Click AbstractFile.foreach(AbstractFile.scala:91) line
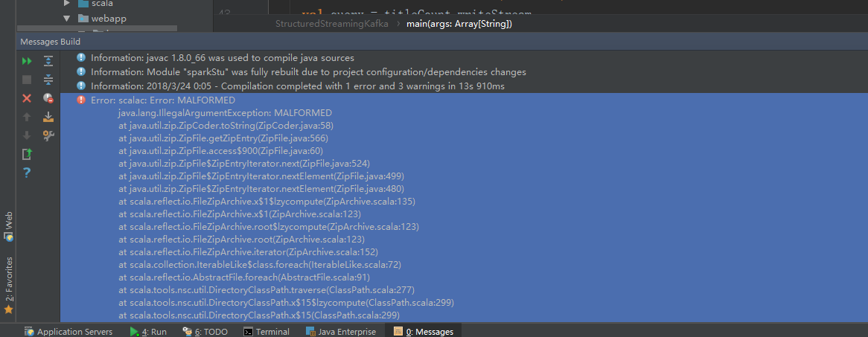The height and width of the screenshot is (337, 868). coord(244,277)
